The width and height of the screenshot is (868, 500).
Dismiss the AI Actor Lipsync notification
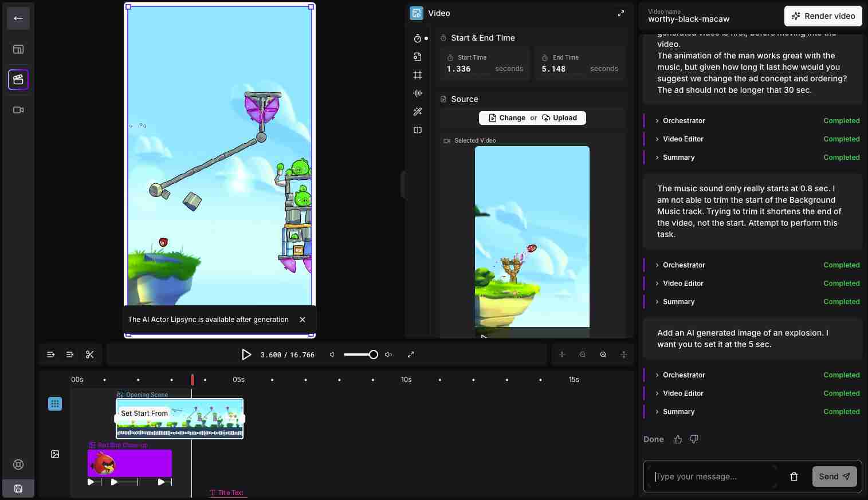[x=303, y=320]
